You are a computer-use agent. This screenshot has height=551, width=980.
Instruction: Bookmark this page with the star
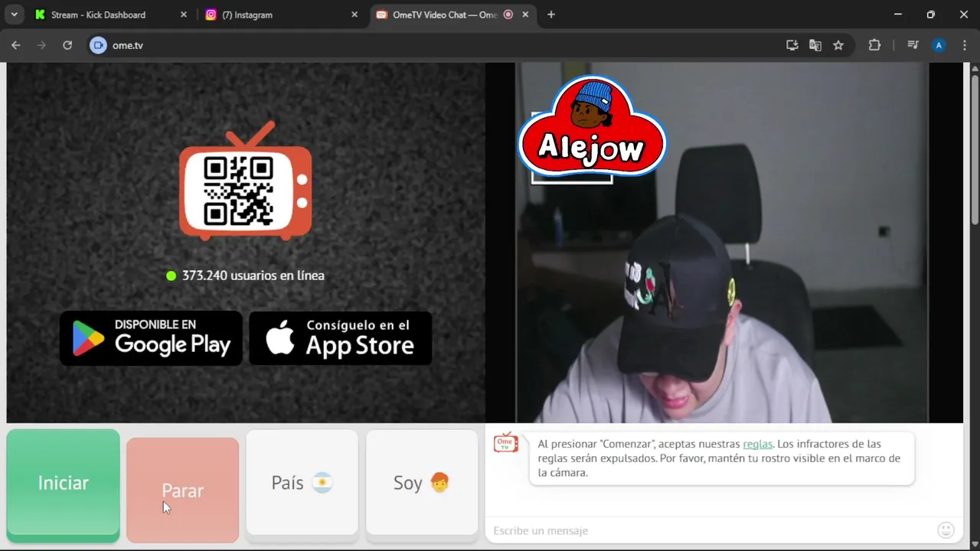[x=838, y=45]
